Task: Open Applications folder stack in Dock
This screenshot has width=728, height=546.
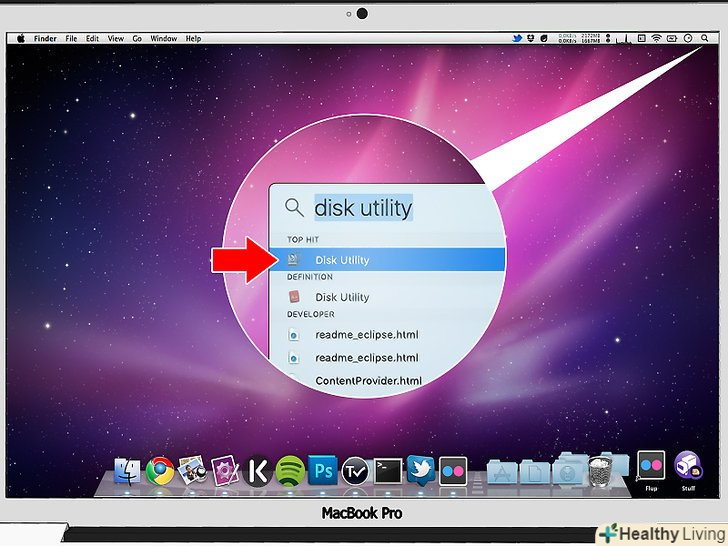Action: coord(502,472)
